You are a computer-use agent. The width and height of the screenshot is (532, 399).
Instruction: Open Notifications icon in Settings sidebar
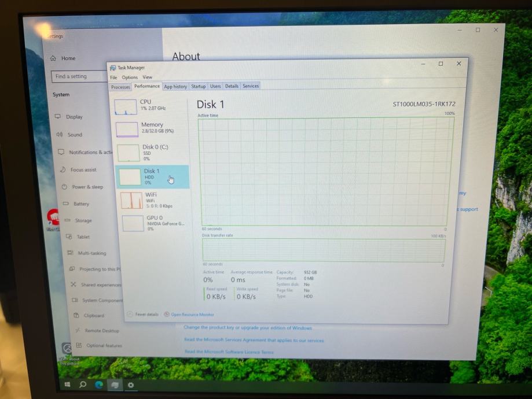pos(61,152)
